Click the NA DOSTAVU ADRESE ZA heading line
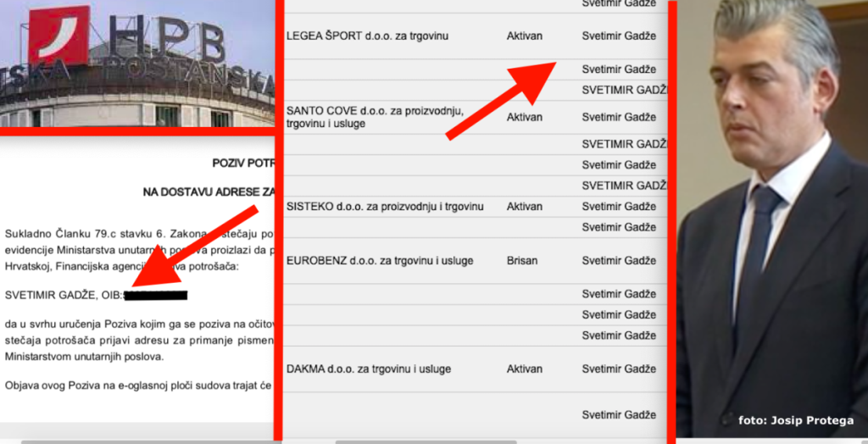This screenshot has height=444, width=868. pos(209,192)
